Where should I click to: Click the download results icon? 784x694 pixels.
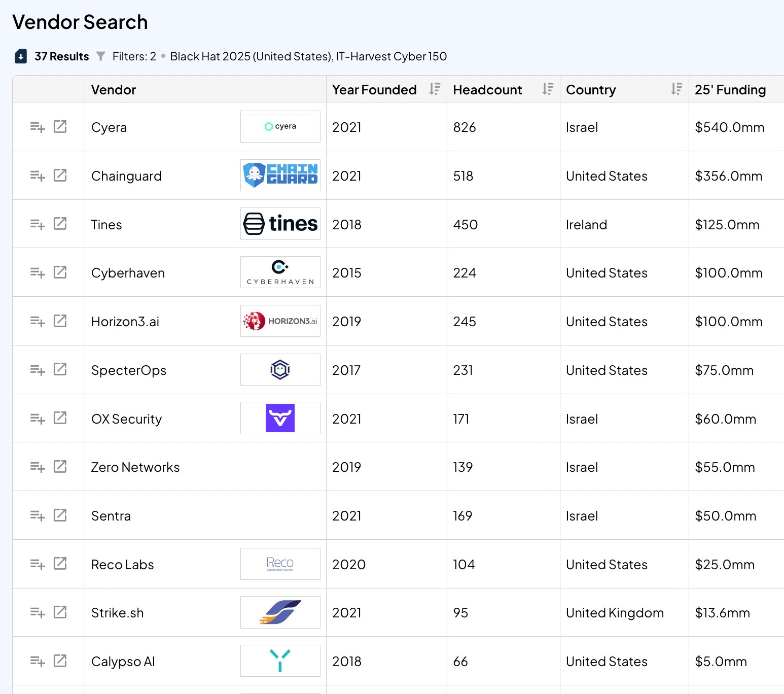coord(21,56)
